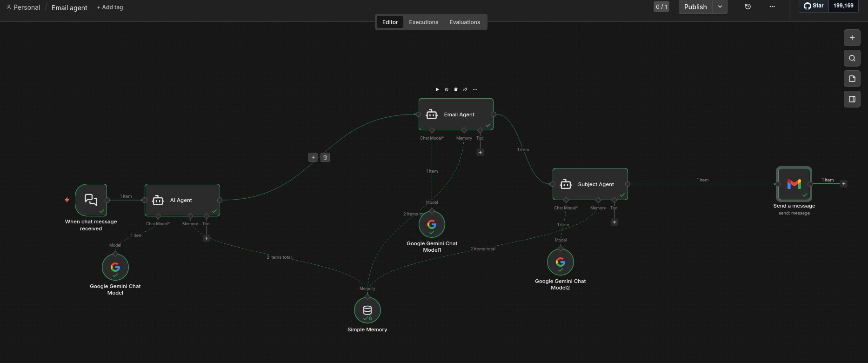Image resolution: width=868 pixels, height=363 pixels.
Task: Open the workflow menu ellipsis in header
Action: [x=772, y=7]
